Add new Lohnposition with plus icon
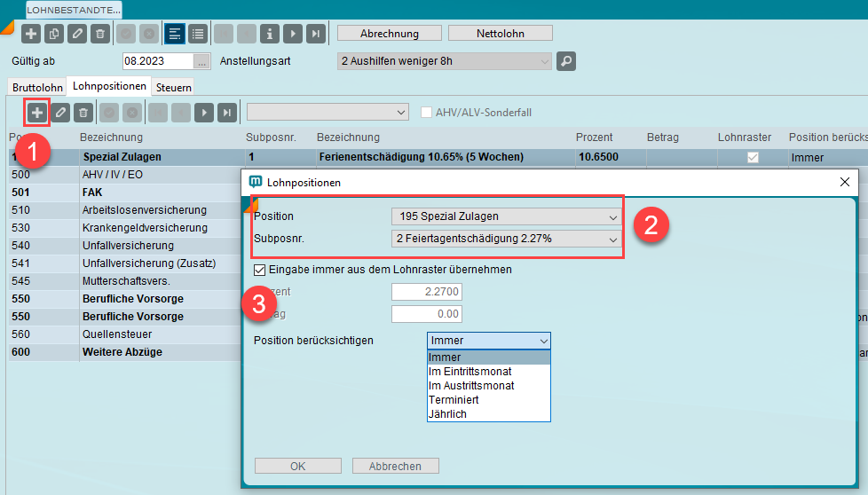This screenshot has width=868, height=495. click(36, 113)
